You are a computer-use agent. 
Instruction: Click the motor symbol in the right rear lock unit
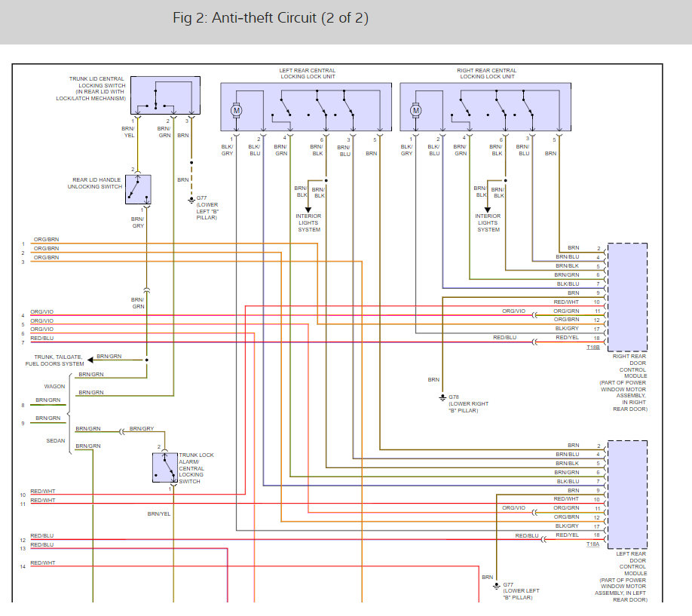point(416,110)
